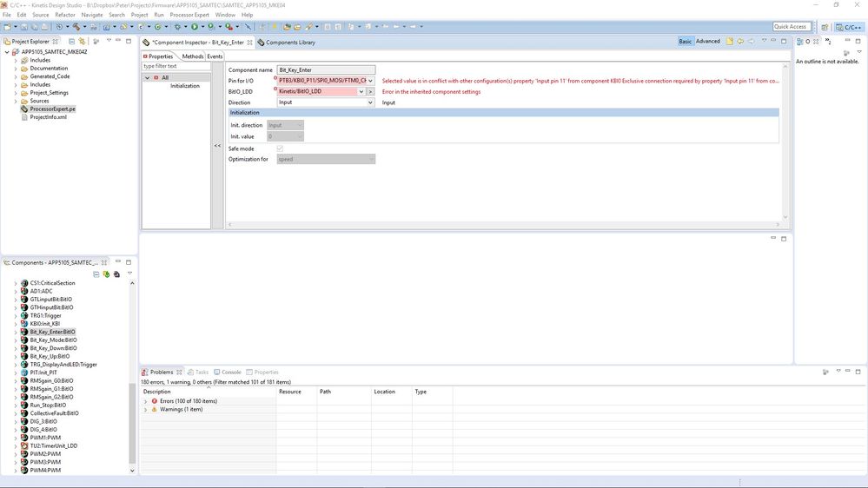Select Run_Stop:BitIO component
The height and width of the screenshot is (488, 868).
pos(48,405)
